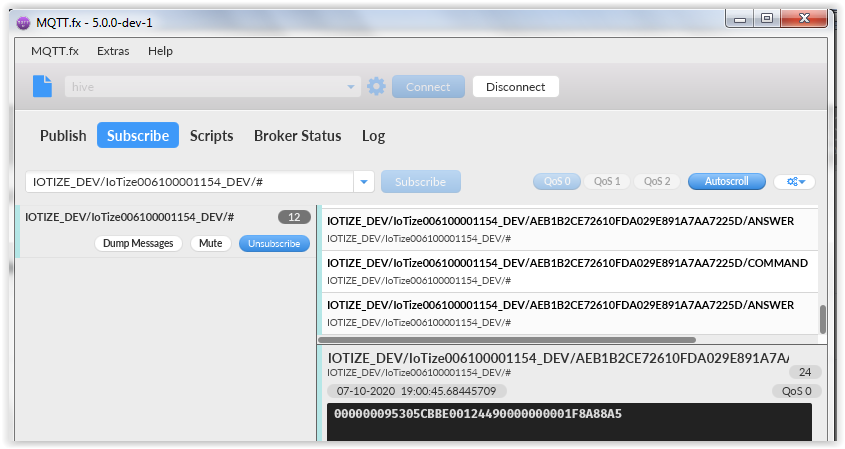Viewport: 845px width, 449px height.
Task: Click the message count badge 12
Action: point(294,217)
